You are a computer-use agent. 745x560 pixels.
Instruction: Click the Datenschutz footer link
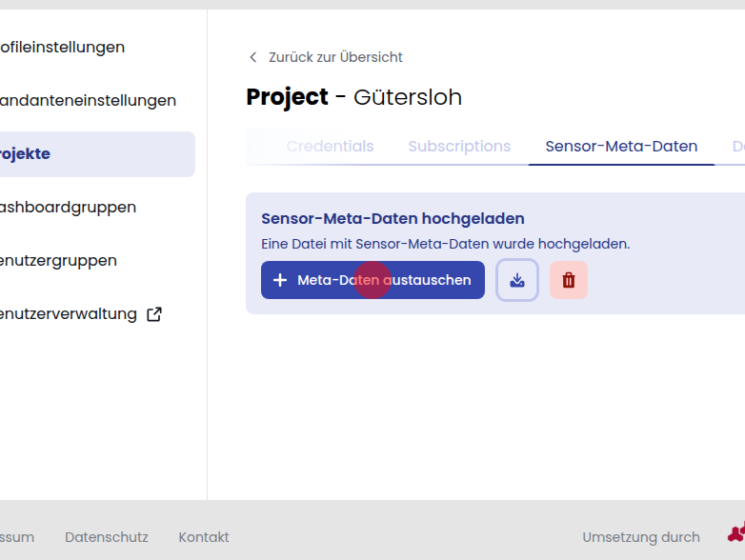107,537
